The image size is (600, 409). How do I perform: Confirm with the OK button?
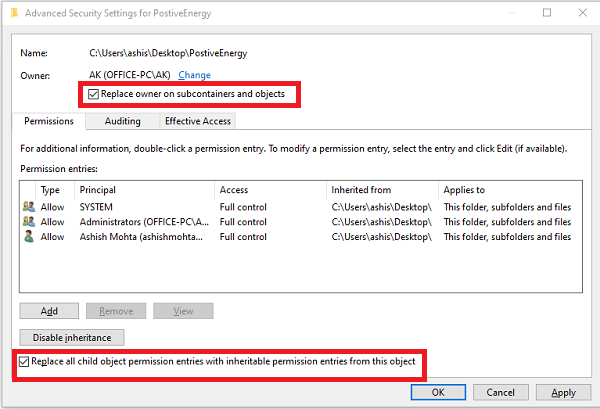438,393
